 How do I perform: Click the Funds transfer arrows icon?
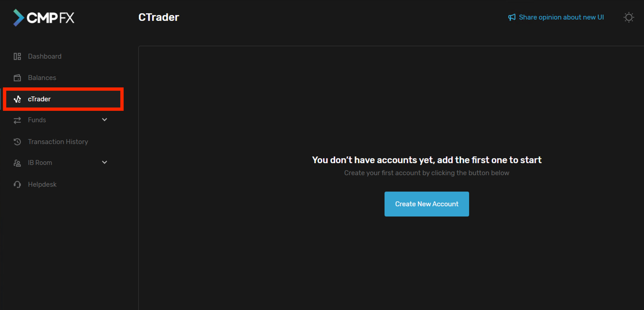(x=17, y=120)
